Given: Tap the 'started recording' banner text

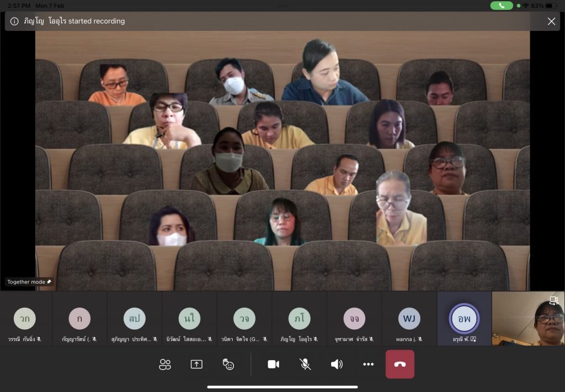Looking at the screenshot, I should click(x=97, y=22).
